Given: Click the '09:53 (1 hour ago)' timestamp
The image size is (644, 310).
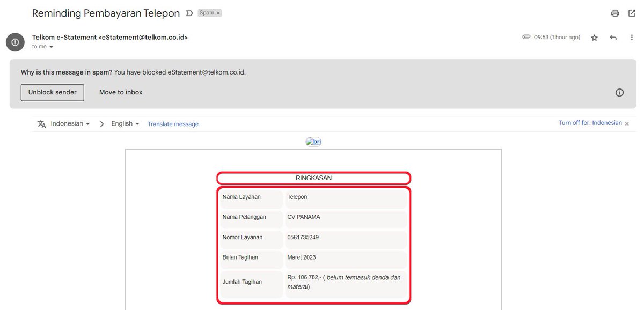Looking at the screenshot, I should (557, 38).
